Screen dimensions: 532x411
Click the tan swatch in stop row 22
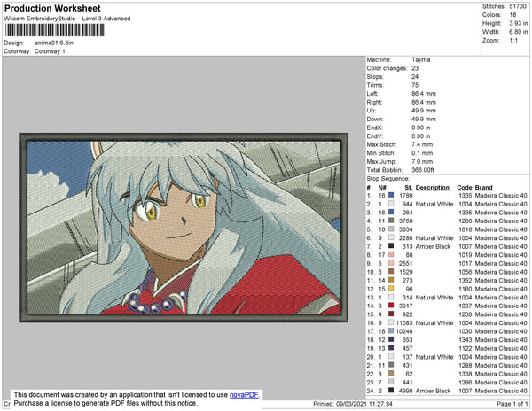click(391, 374)
